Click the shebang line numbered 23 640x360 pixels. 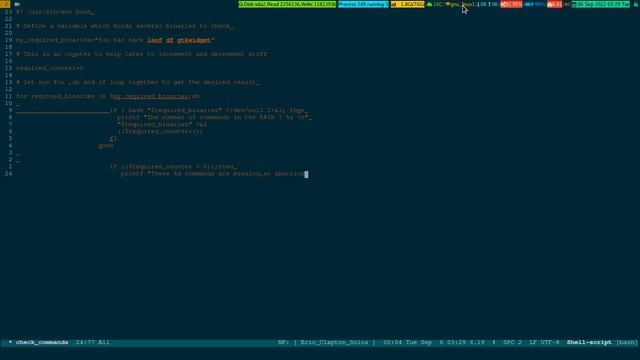pyautogui.click(x=55, y=12)
